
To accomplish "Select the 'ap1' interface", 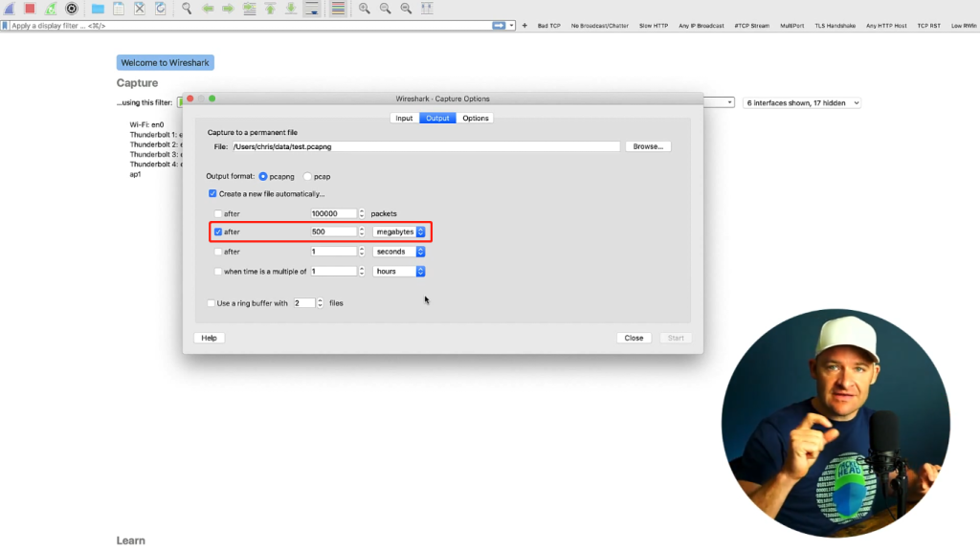I will [x=136, y=174].
